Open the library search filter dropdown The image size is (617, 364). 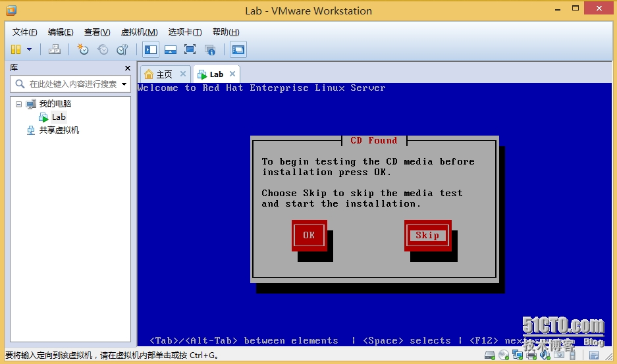(124, 84)
